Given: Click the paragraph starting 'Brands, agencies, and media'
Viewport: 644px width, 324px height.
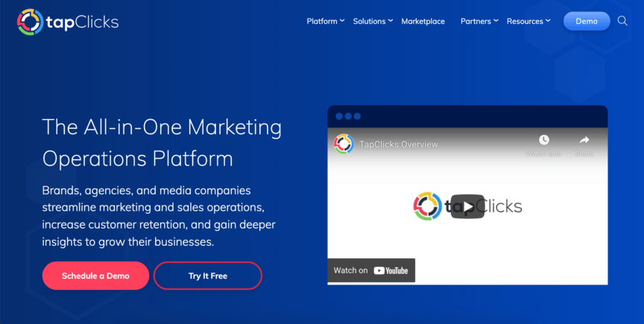Looking at the screenshot, I should click(159, 216).
